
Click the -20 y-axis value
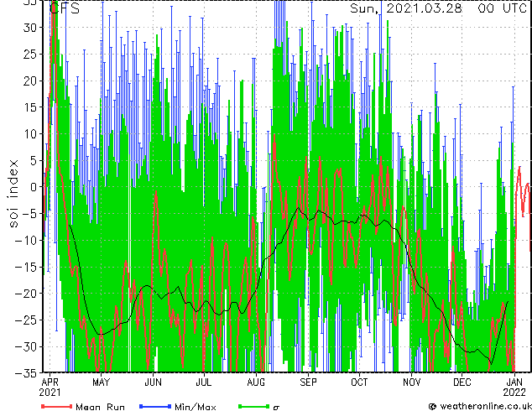click(26, 294)
